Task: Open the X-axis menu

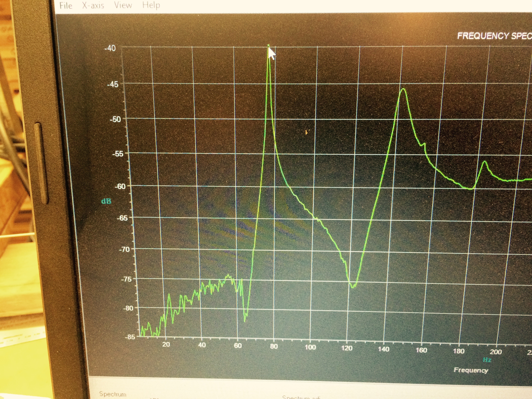Action: click(93, 5)
